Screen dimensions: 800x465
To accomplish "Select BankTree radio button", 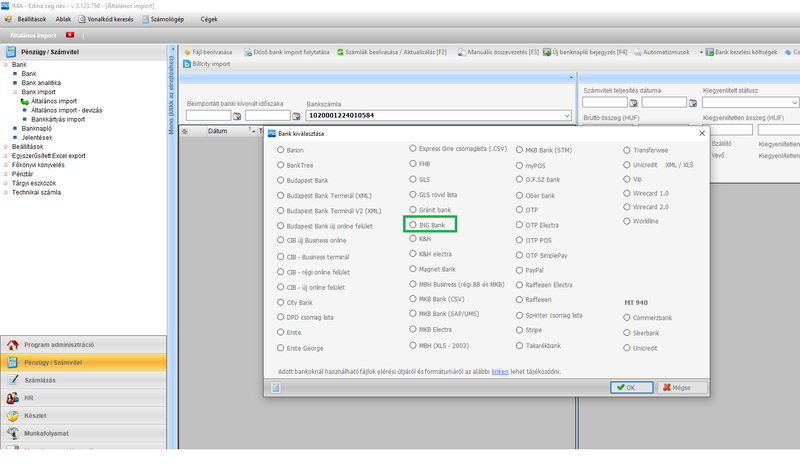I will coord(281,165).
